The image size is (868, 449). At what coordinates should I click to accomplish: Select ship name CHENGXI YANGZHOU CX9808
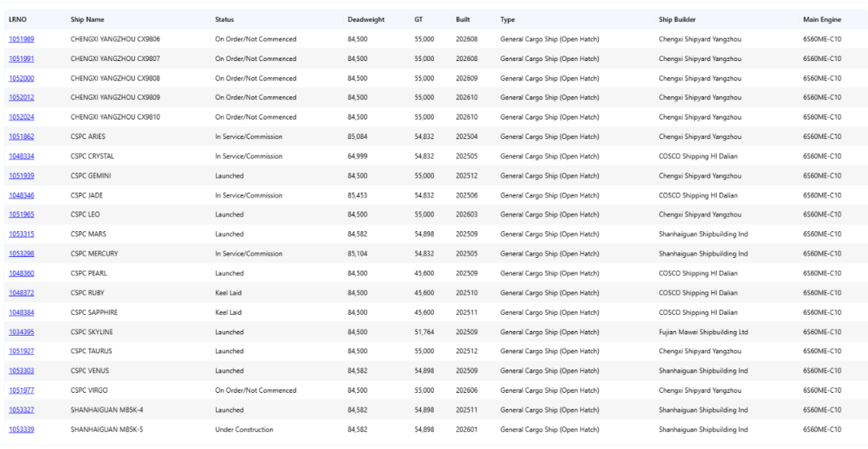point(116,79)
